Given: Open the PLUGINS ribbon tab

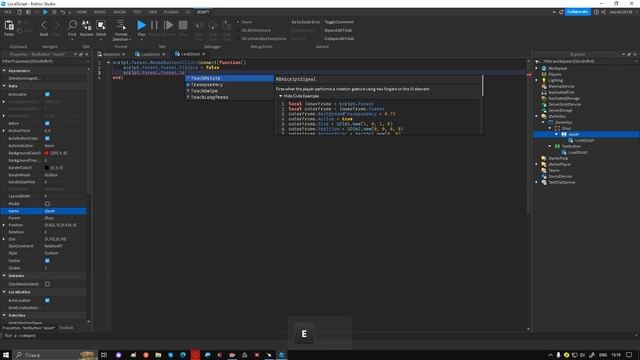Looking at the screenshot, I should click(x=171, y=12).
